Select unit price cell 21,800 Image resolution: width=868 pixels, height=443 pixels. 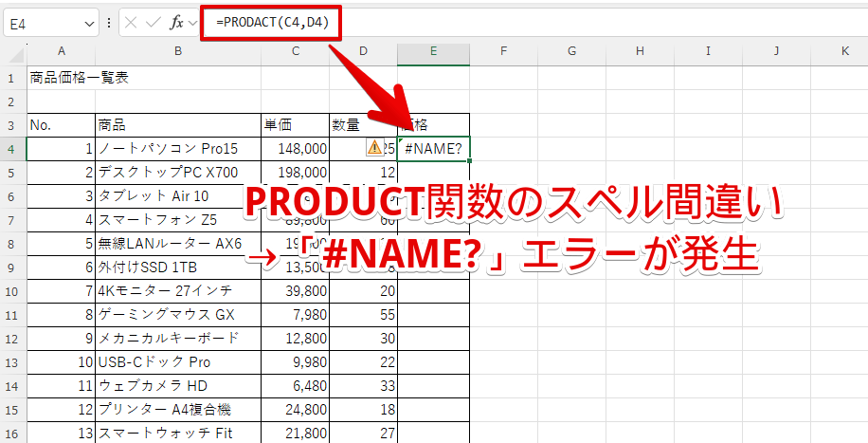(x=295, y=433)
